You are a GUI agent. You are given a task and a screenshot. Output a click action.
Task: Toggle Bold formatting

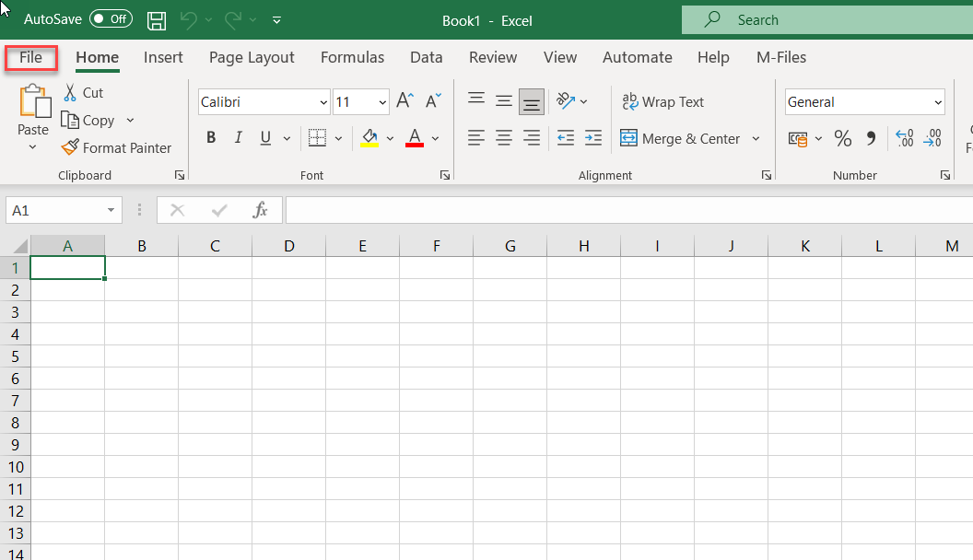pyautogui.click(x=211, y=138)
